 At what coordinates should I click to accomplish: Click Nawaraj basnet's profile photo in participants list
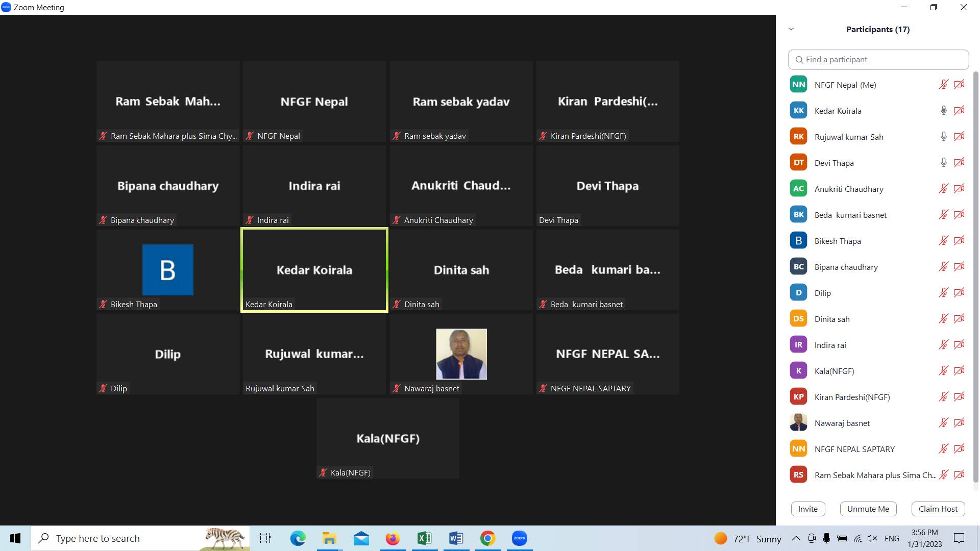click(x=798, y=423)
